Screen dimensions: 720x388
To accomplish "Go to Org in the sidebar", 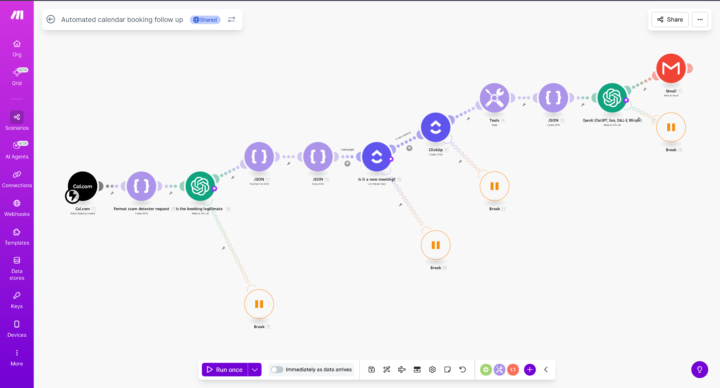I will coord(17,48).
